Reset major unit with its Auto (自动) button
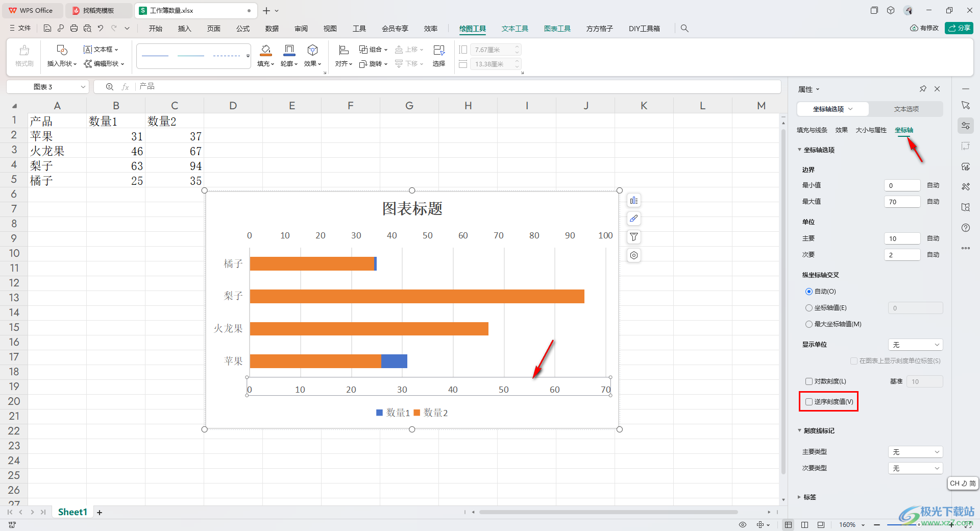980x531 pixels. 933,238
